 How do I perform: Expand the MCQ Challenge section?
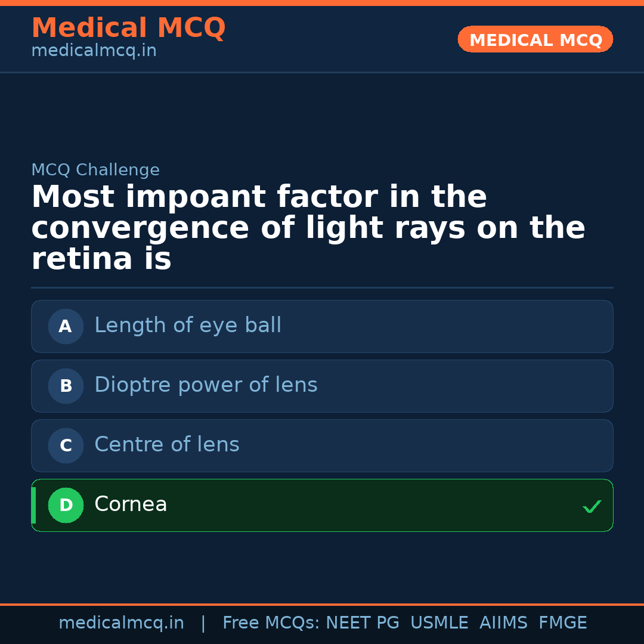95,170
